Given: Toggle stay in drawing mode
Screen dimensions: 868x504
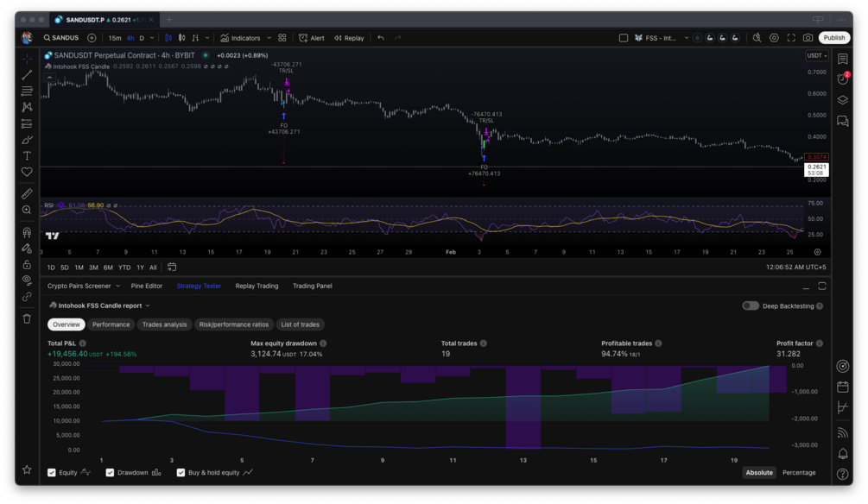Looking at the screenshot, I should tap(27, 249).
